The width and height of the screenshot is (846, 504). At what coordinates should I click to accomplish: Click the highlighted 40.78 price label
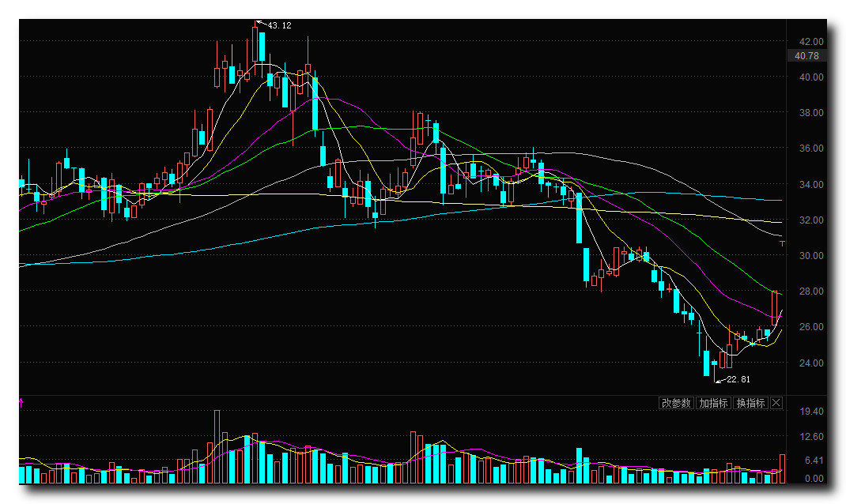click(x=806, y=55)
